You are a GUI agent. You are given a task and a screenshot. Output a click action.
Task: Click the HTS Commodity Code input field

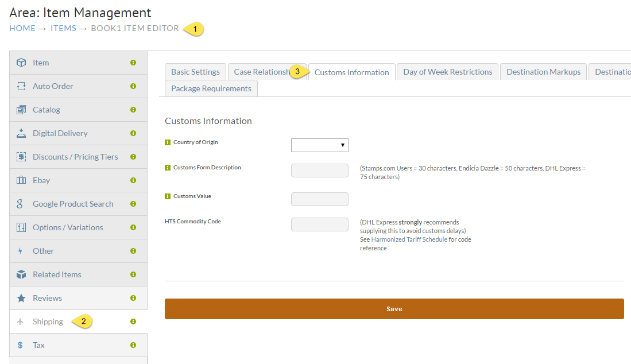point(320,224)
